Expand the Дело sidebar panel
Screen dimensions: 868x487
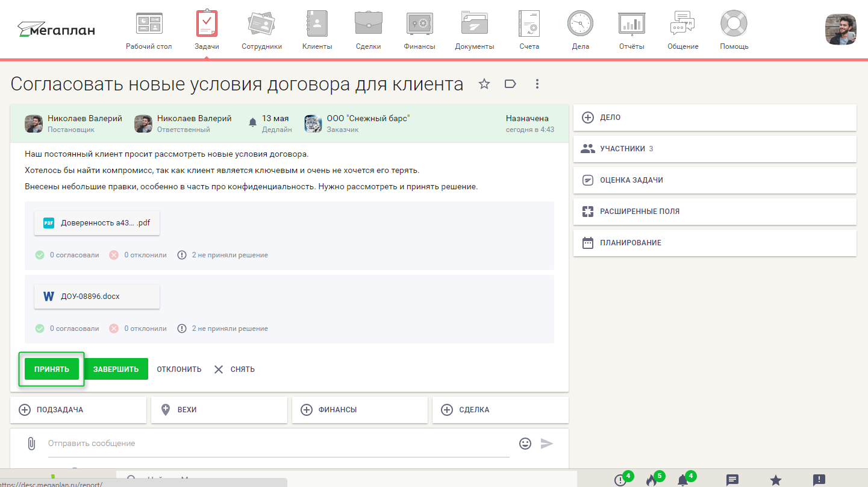point(715,118)
